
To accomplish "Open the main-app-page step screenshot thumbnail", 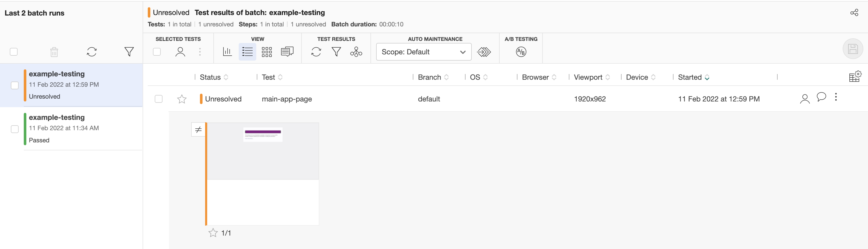I will tap(263, 174).
